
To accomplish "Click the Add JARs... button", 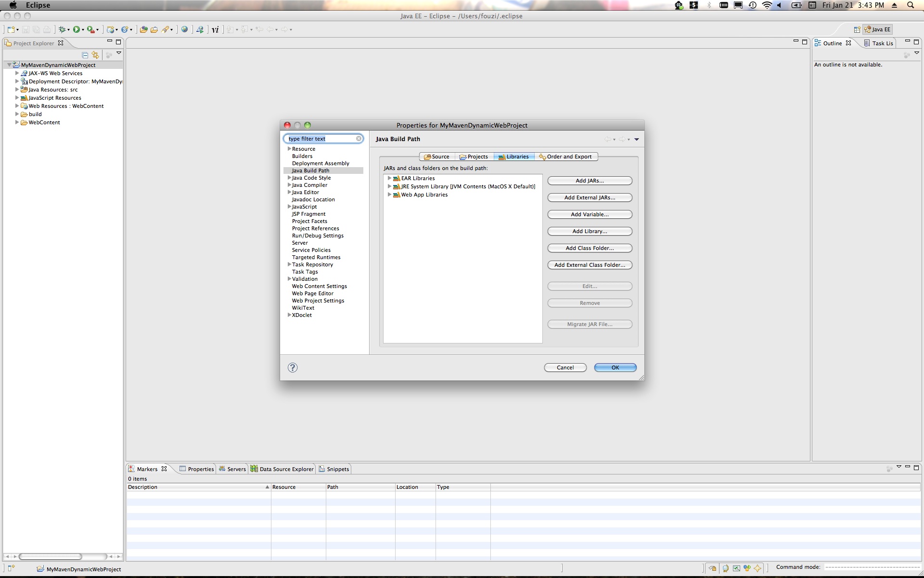I will click(x=590, y=181).
